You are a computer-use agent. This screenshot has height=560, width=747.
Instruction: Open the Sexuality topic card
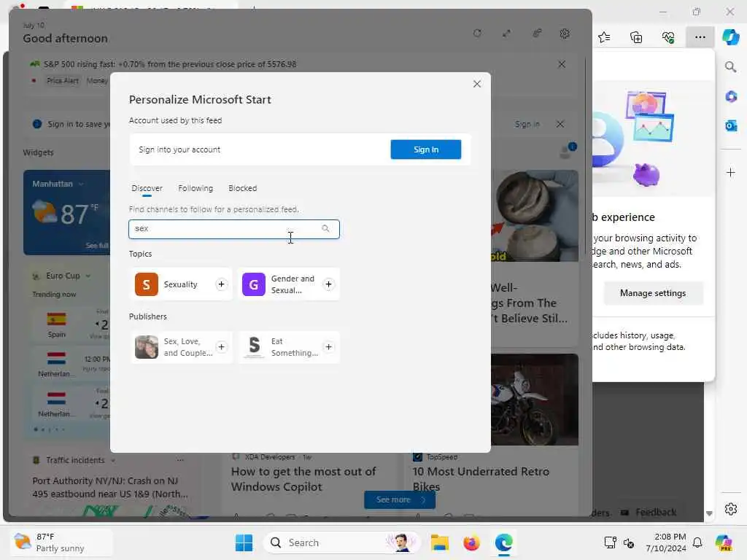[x=180, y=284]
